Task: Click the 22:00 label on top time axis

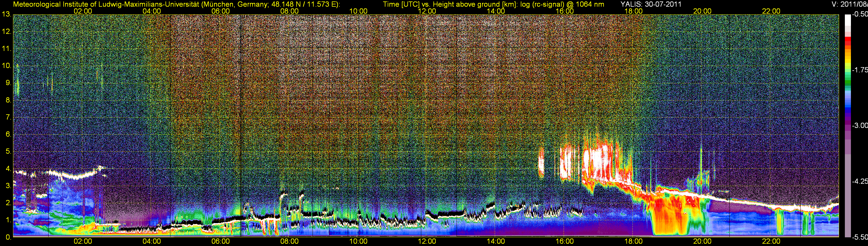Action: [771, 11]
